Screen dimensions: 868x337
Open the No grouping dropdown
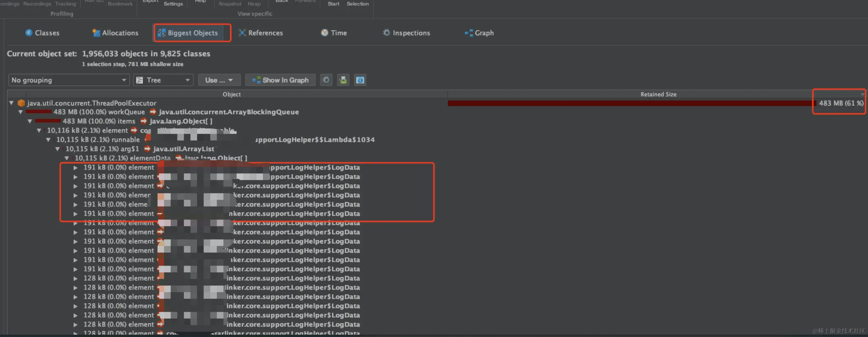[x=69, y=80]
